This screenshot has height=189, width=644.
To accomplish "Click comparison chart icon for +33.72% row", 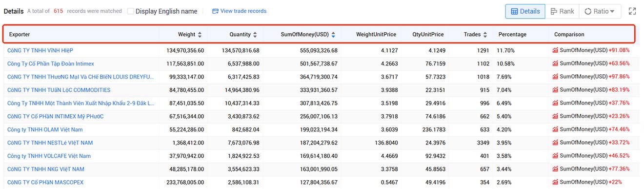I will (555, 143).
